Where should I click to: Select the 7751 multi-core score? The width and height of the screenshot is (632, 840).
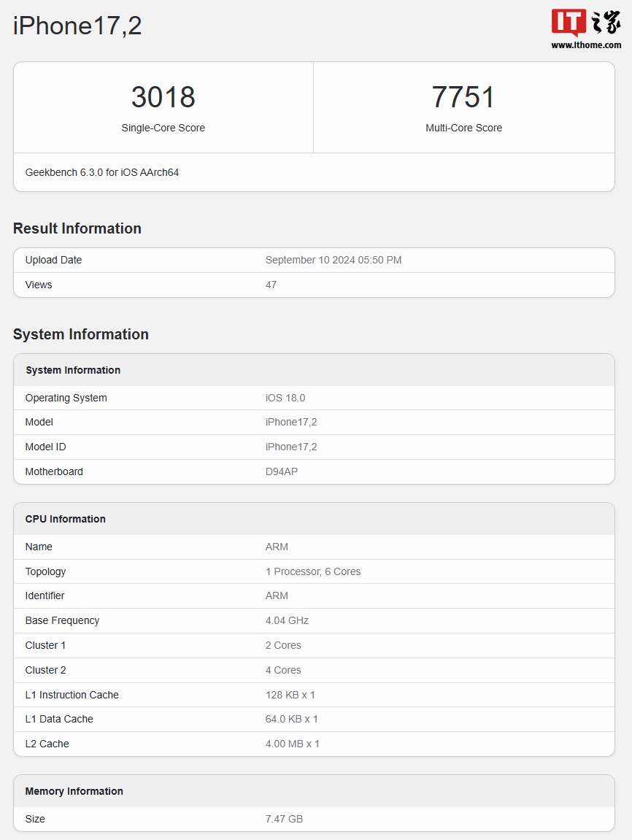(463, 97)
